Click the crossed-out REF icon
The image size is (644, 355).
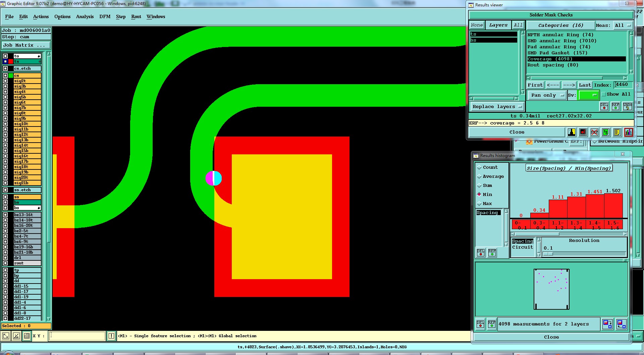594,132
